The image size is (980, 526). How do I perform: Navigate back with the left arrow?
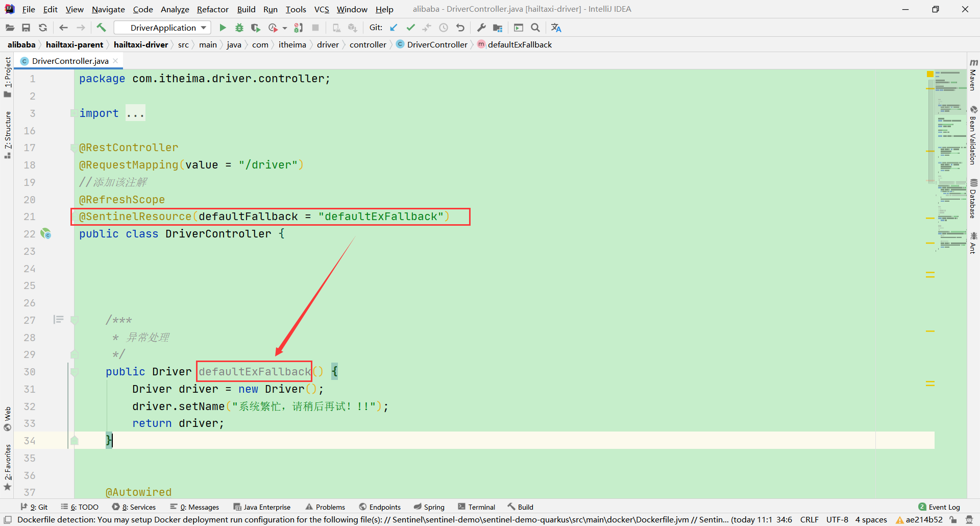coord(64,28)
